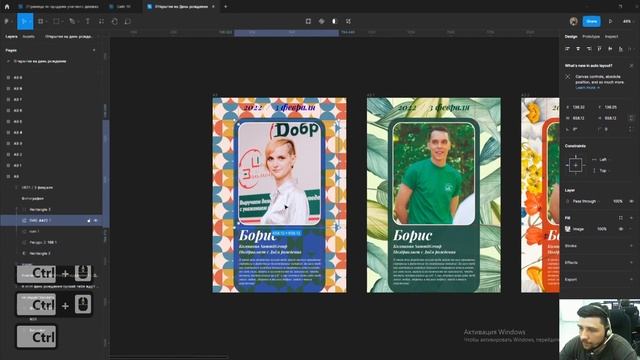Align selection to the left
Image resolution: width=640 pixels, height=360 pixels.
(x=567, y=49)
